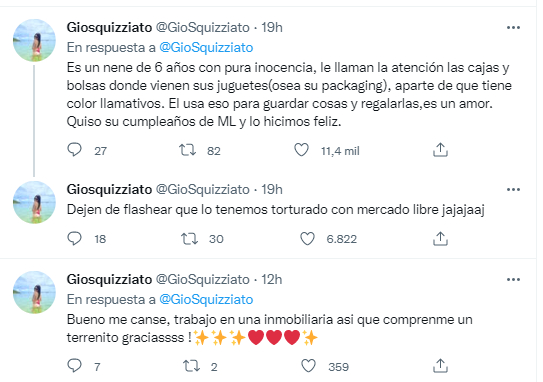Open the Giosquizziato avatar on the first tweet
The width and height of the screenshot is (543, 382).
pyautogui.click(x=34, y=40)
